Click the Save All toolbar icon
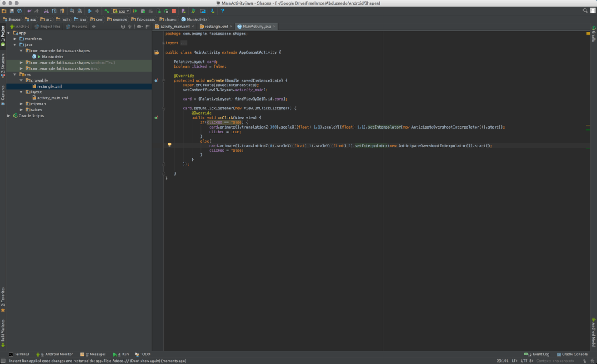 pos(12,11)
